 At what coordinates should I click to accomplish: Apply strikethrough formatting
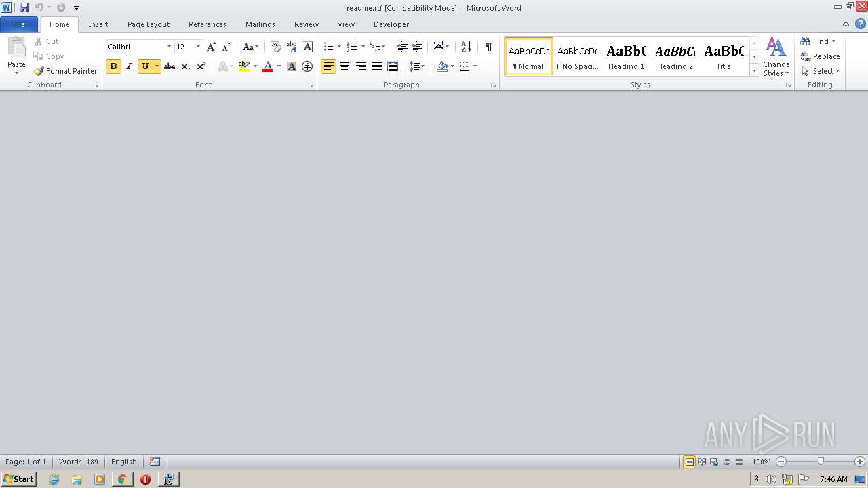click(x=170, y=66)
